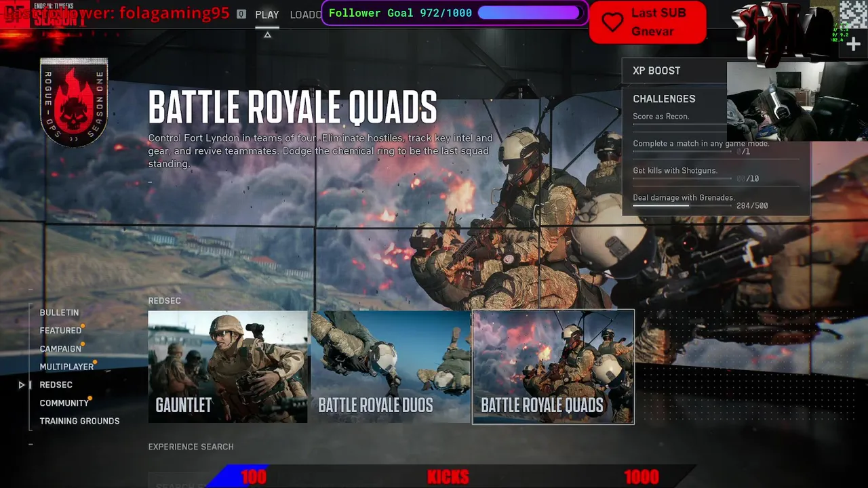Click the 1000 value on the bottom bar
Image resolution: width=868 pixels, height=488 pixels.
coord(642,477)
